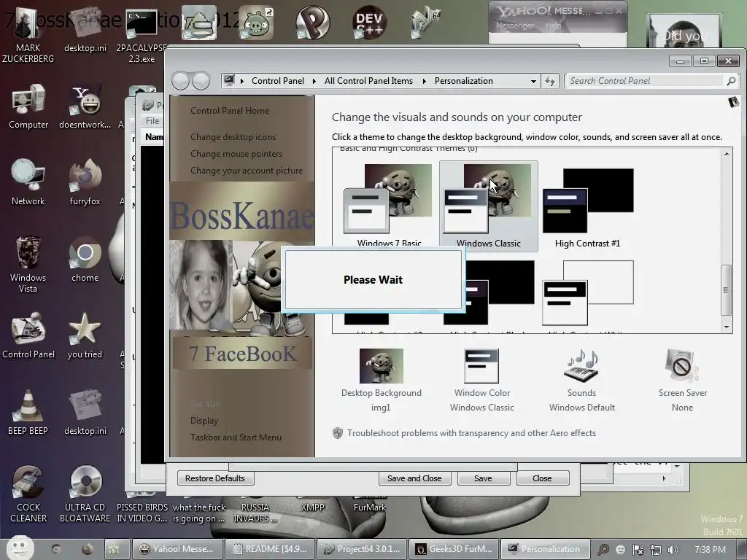Click the Restore Defaults button
The image size is (747, 560).
pos(215,478)
